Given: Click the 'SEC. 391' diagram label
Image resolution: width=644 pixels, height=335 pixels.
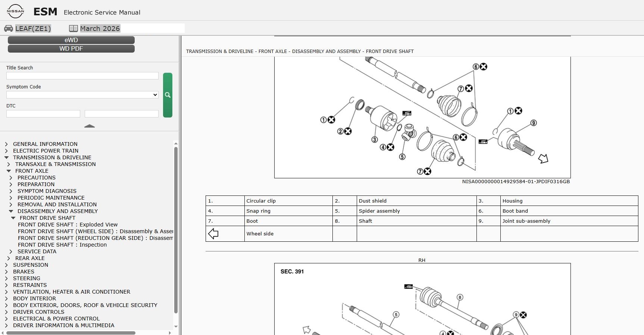Looking at the screenshot, I should coord(292,272).
